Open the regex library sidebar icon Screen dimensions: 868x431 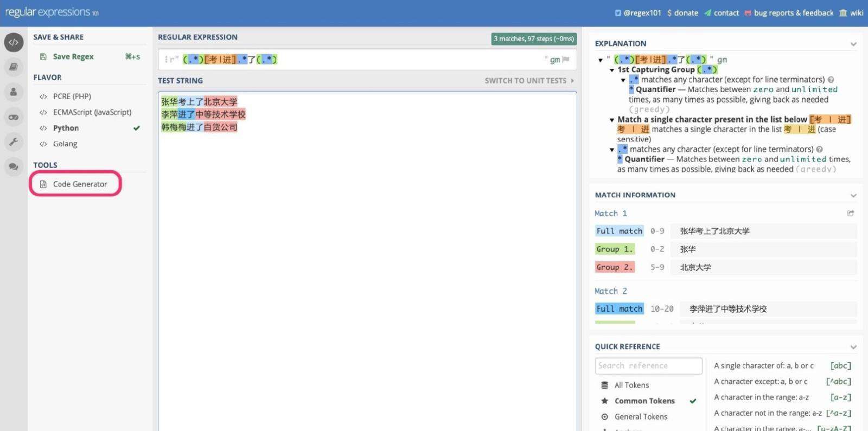(x=14, y=67)
